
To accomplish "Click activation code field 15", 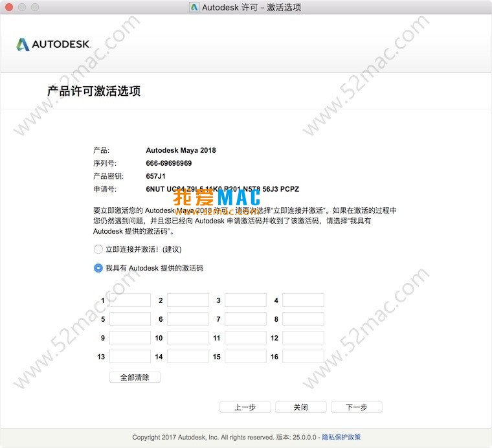I will (246, 357).
